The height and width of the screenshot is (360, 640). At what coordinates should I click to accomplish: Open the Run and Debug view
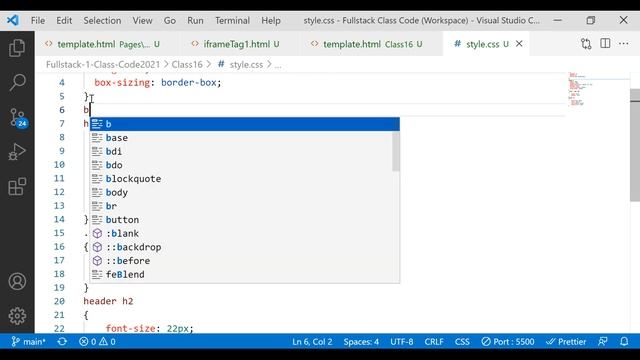tap(17, 152)
